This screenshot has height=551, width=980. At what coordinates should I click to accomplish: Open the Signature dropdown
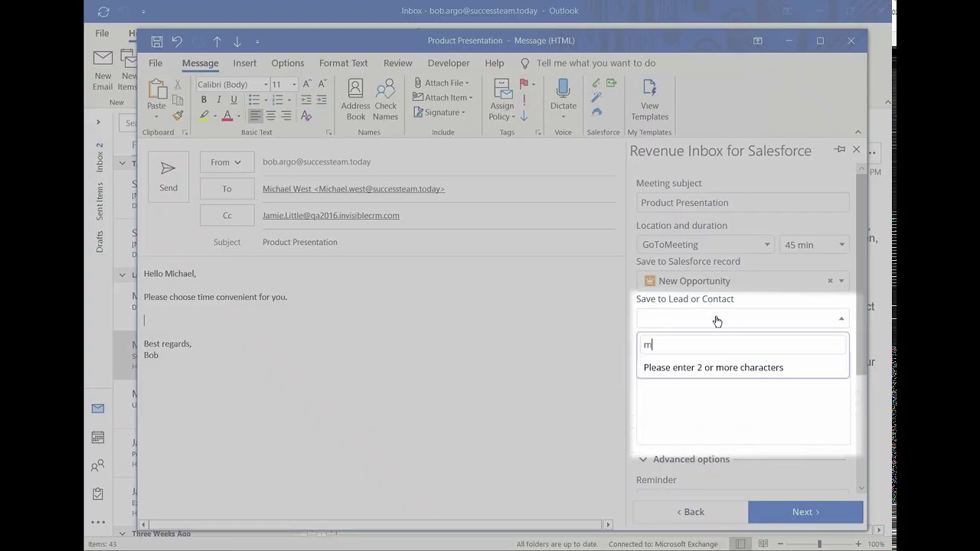439,112
